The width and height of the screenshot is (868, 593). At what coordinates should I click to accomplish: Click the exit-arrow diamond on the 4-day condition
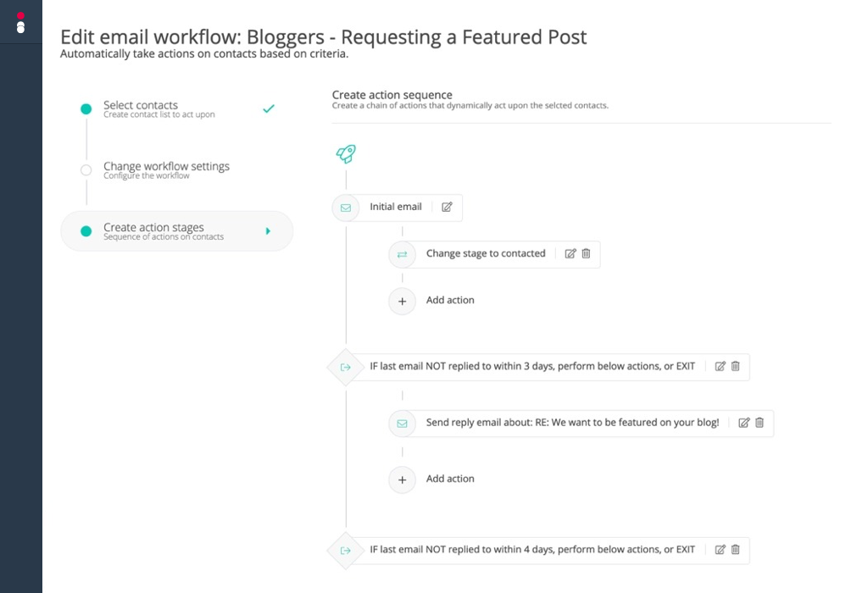pyautogui.click(x=346, y=550)
